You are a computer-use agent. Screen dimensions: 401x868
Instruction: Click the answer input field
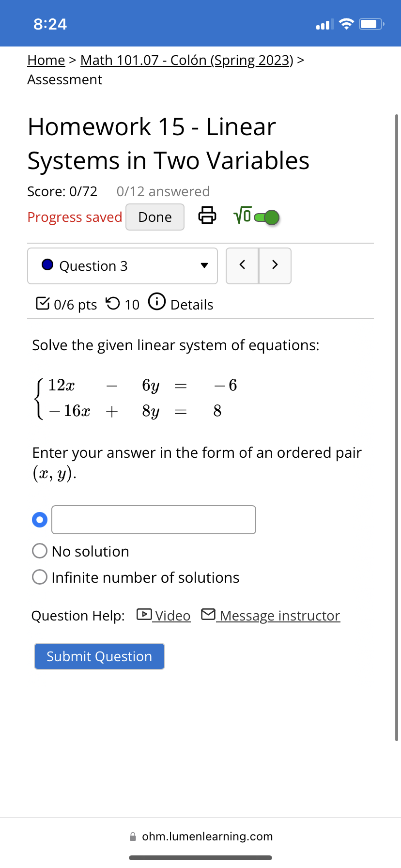click(x=153, y=519)
